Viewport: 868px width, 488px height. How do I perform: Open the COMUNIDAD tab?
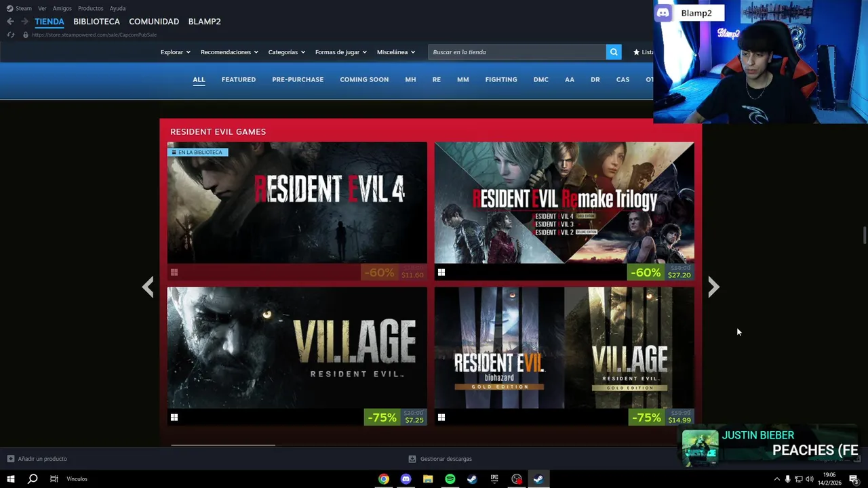point(154,22)
